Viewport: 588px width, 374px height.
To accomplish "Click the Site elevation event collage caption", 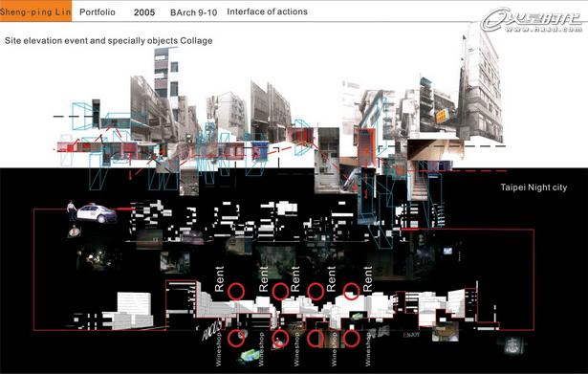I will point(108,40).
